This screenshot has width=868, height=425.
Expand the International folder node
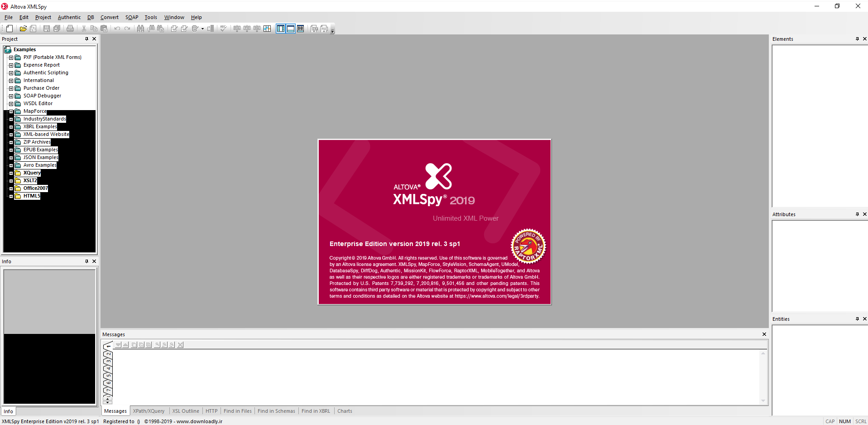(11, 81)
